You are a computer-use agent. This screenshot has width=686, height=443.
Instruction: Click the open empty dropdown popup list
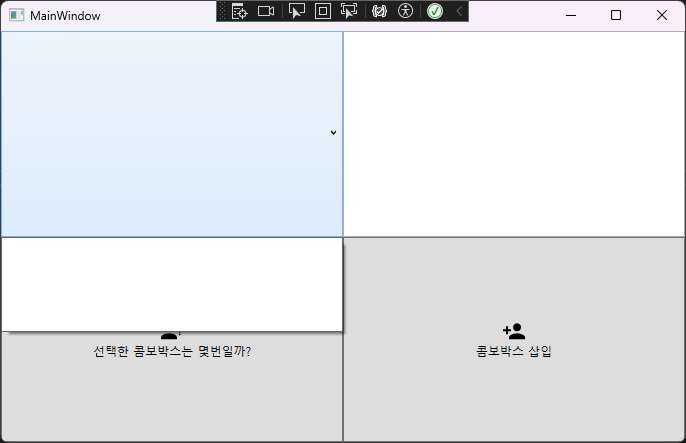(x=172, y=285)
